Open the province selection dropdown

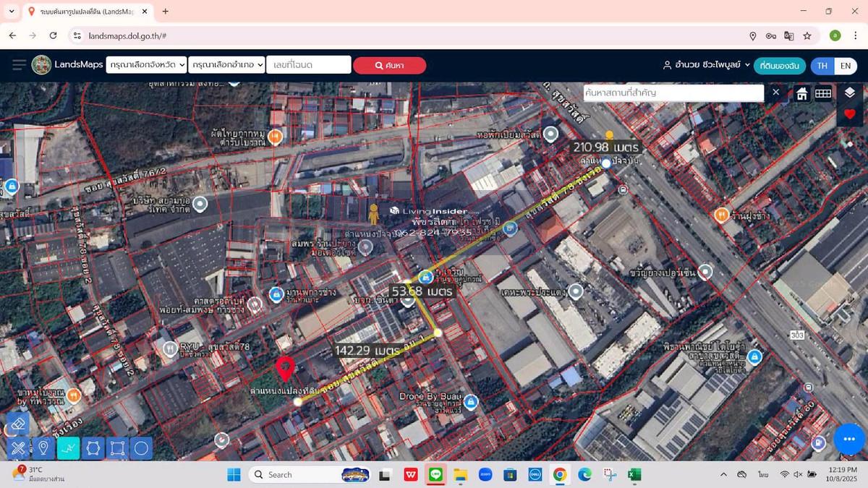click(146, 65)
